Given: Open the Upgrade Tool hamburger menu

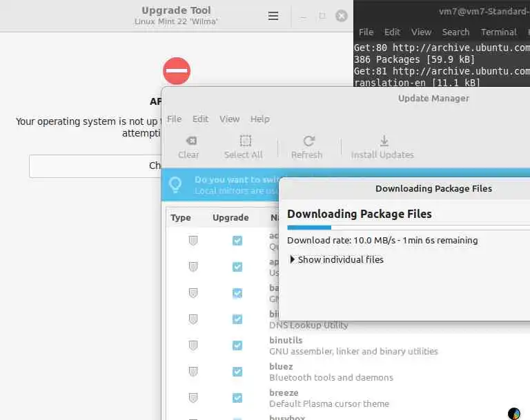Looking at the screenshot, I should pyautogui.click(x=273, y=16).
